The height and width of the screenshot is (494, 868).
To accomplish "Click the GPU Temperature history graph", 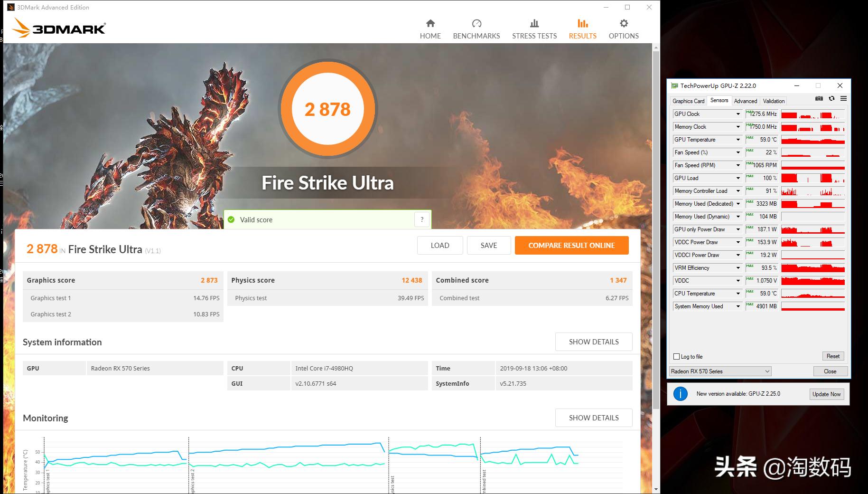I will coord(813,140).
